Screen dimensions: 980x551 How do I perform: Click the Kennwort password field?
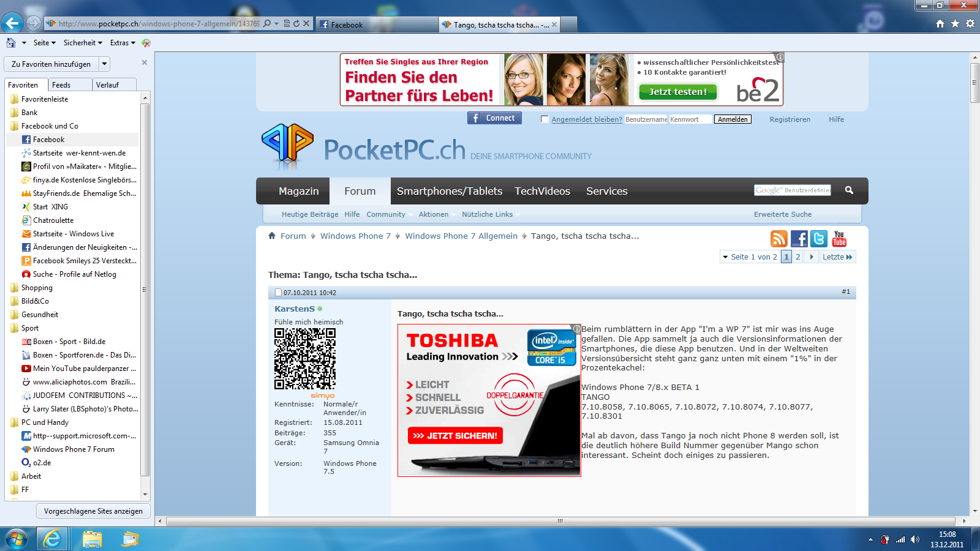[x=690, y=119]
